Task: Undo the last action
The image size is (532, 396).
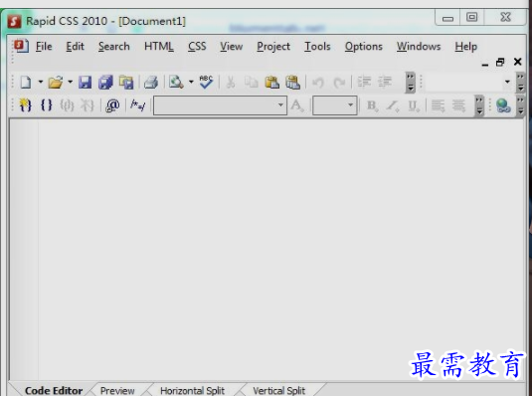Action: pyautogui.click(x=318, y=83)
